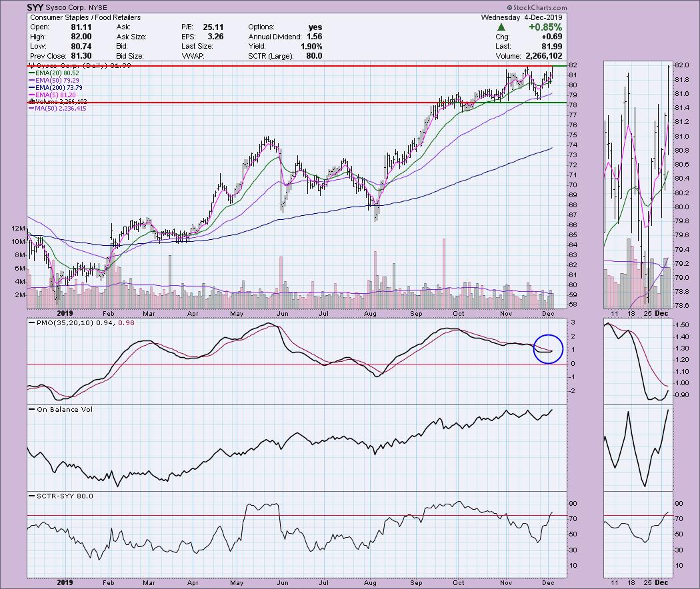
Task: Click the green up-triangle change icon
Action: (501, 28)
